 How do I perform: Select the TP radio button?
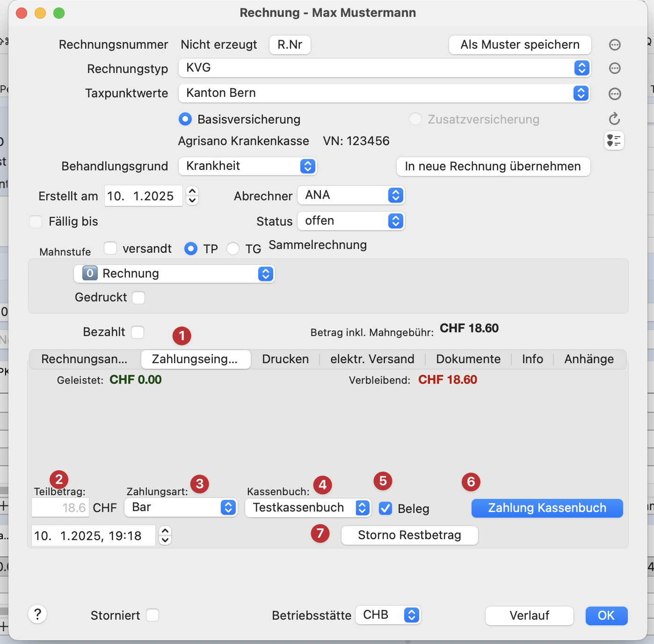[x=191, y=249]
